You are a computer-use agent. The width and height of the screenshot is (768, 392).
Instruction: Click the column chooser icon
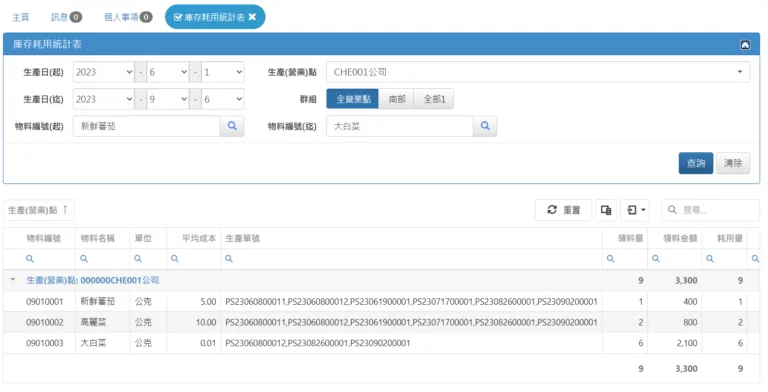[x=606, y=210]
